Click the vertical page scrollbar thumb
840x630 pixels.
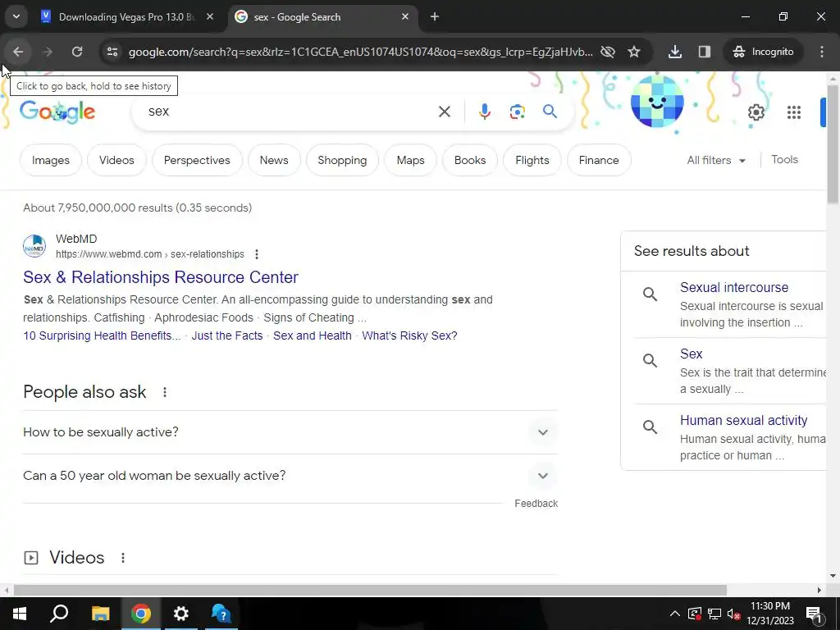pos(833,144)
